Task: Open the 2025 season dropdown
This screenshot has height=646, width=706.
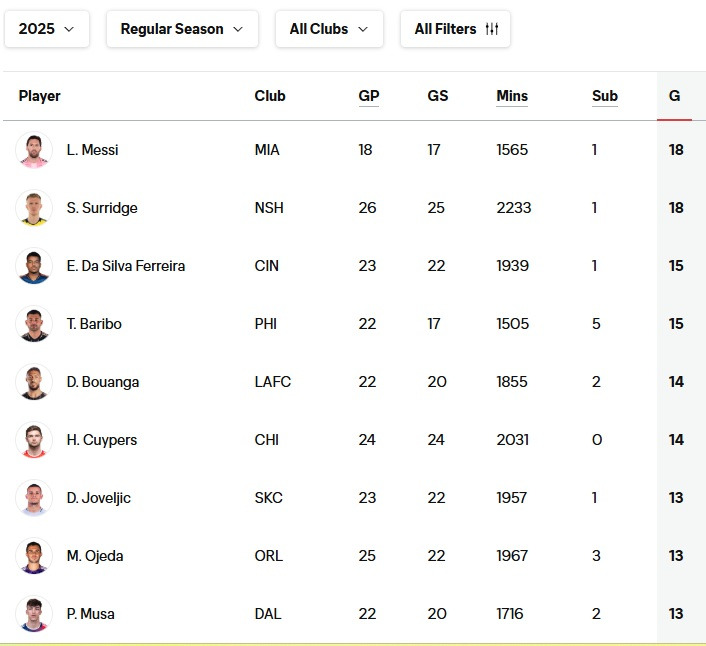Action: pos(46,29)
